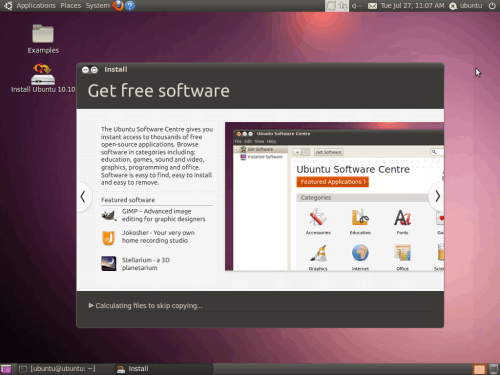Click the Software Centre screenshot thumbnail
Image resolution: width=500 pixels, height=375 pixels.
click(x=334, y=196)
